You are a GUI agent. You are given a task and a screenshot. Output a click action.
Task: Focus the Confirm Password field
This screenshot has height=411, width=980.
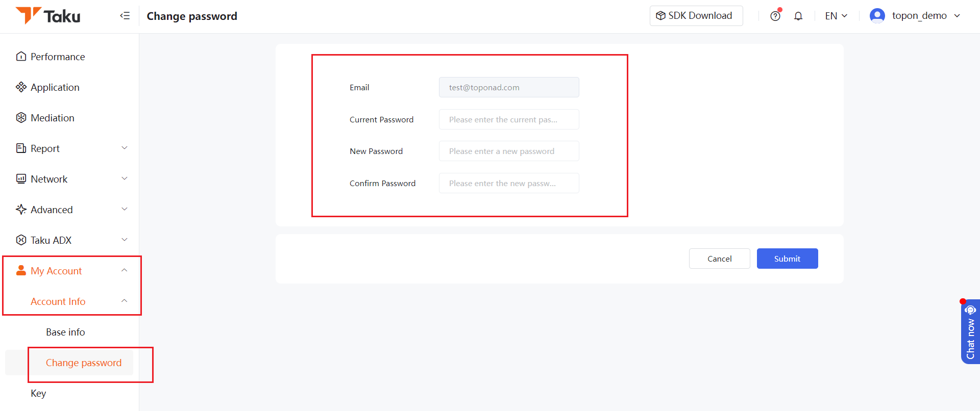(509, 183)
